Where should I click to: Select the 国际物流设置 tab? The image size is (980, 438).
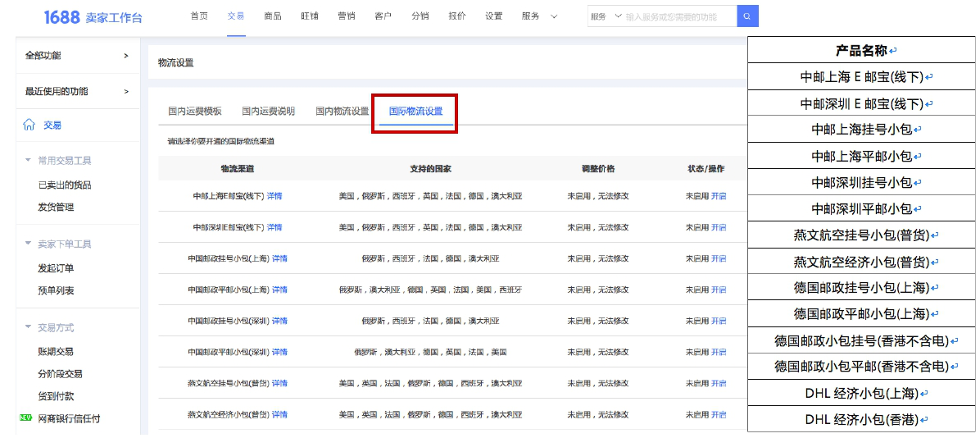415,112
